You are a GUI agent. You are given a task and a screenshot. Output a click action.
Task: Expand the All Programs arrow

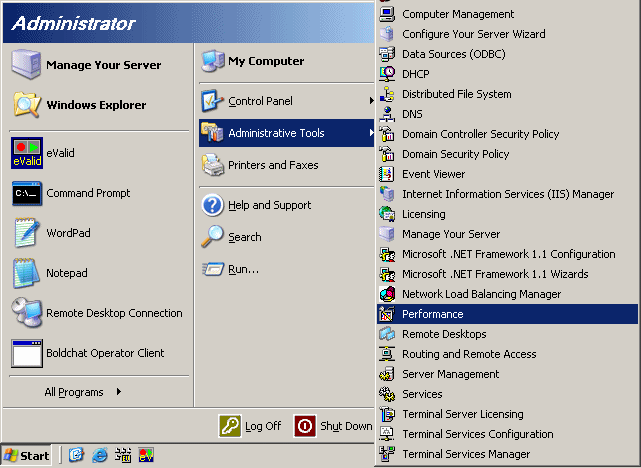coord(119,392)
